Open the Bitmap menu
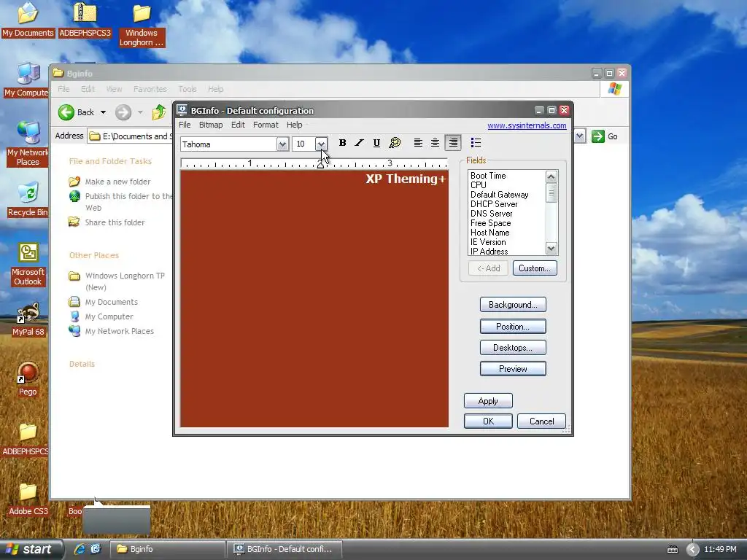Screen dimensions: 747x560 point(211,125)
